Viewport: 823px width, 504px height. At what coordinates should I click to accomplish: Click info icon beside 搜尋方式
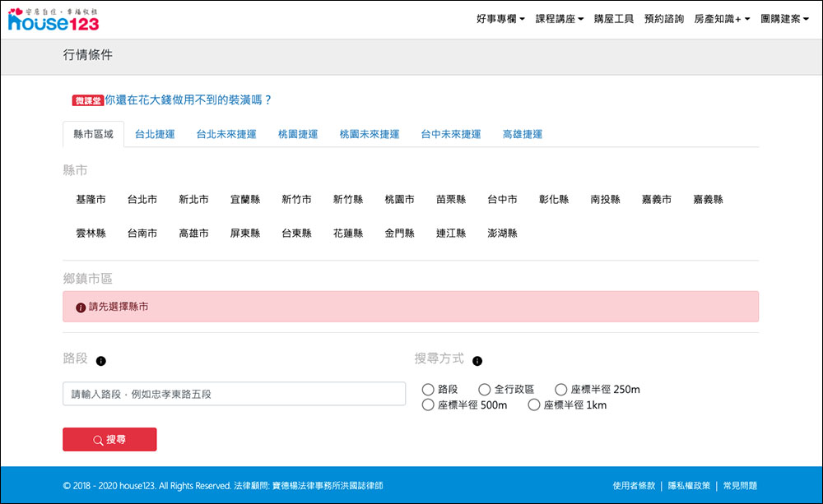[477, 360]
